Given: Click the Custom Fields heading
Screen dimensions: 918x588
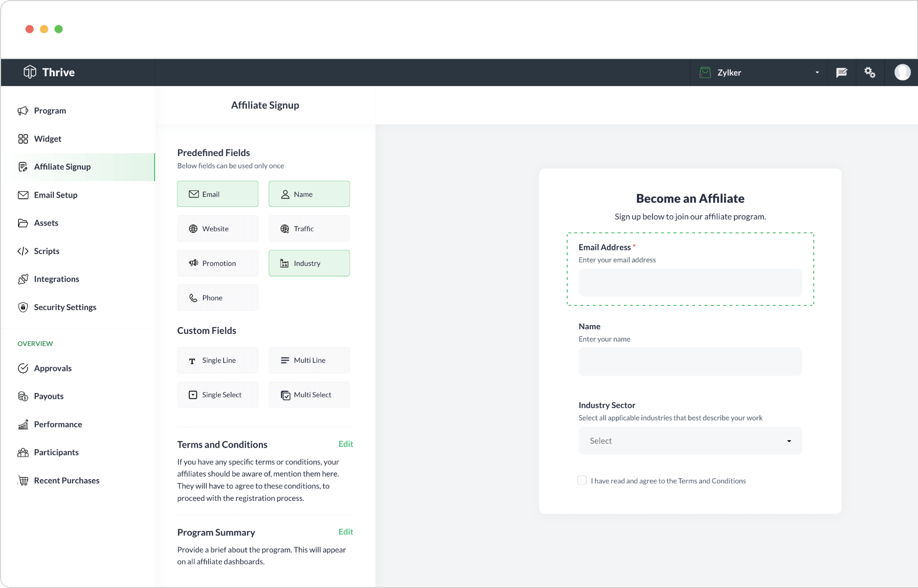Looking at the screenshot, I should 206,330.
